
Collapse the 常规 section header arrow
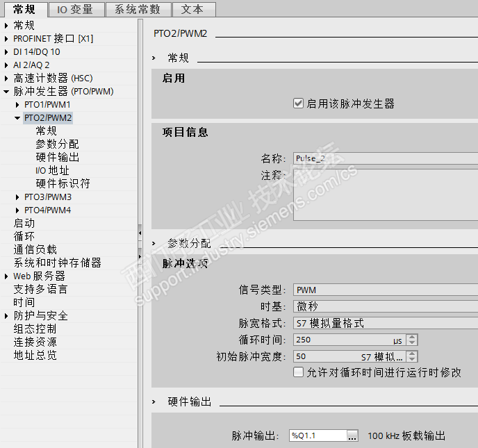154,58
